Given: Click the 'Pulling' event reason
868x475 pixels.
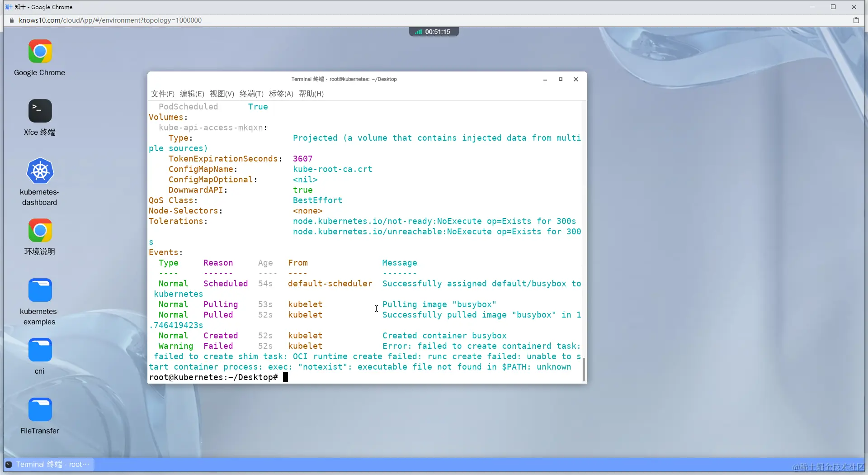Looking at the screenshot, I should click(221, 304).
